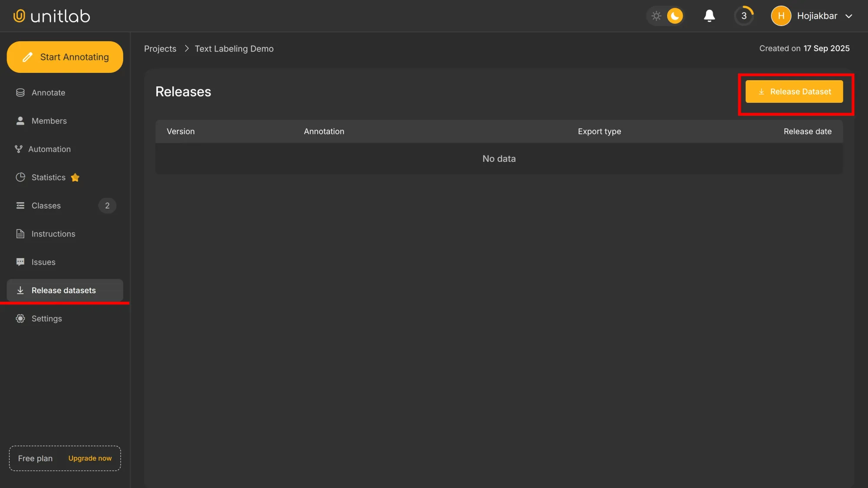Open the Annotate section
868x488 pixels.
pyautogui.click(x=48, y=92)
